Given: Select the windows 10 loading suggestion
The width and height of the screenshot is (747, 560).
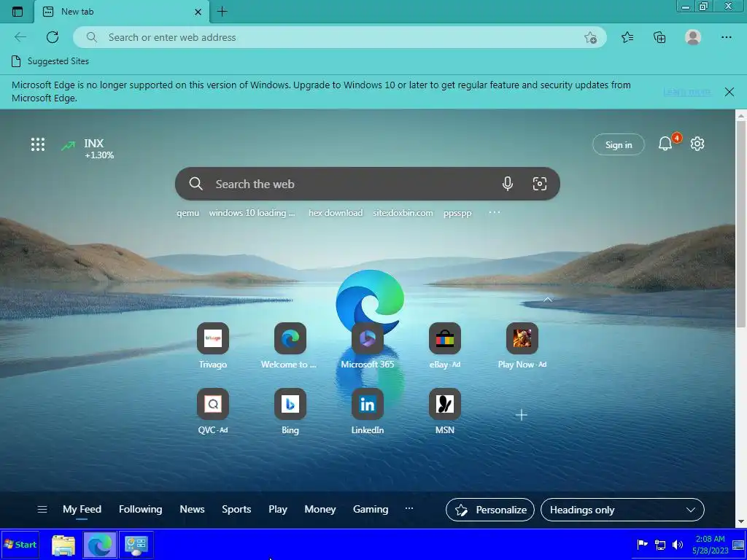Looking at the screenshot, I should [252, 213].
